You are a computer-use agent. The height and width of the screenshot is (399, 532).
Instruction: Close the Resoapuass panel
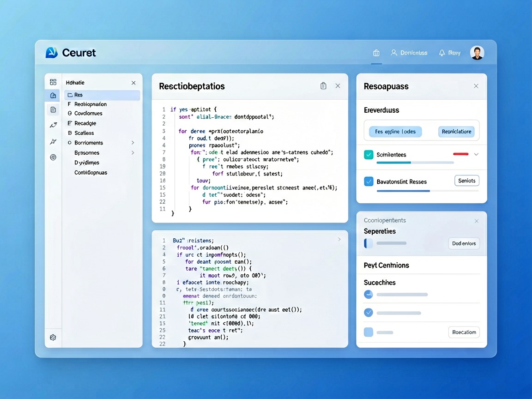pos(476,86)
